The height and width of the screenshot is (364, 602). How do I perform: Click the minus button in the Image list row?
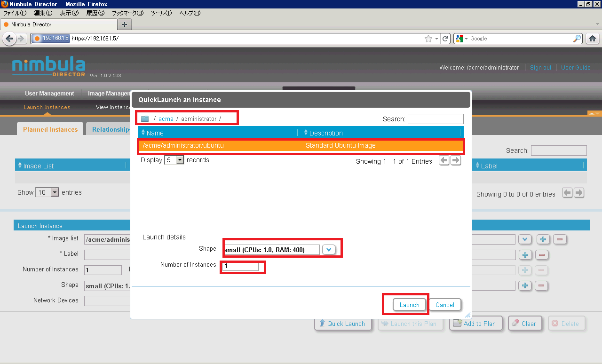pos(560,239)
